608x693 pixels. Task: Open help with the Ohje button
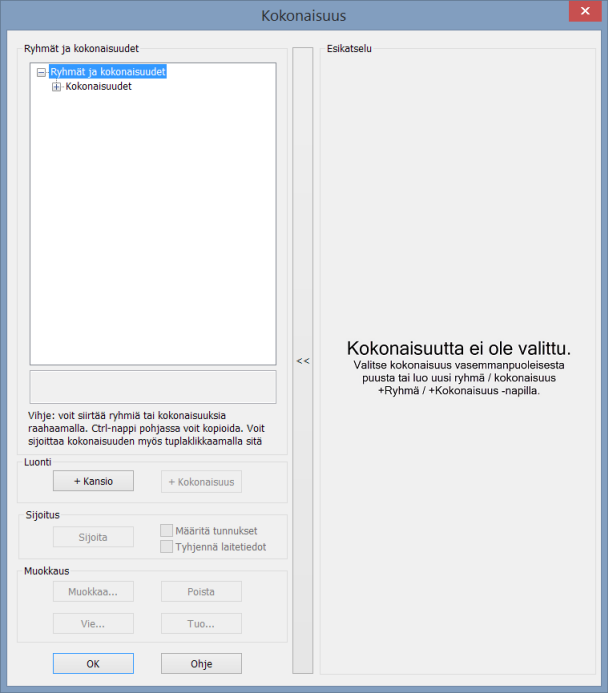[x=201, y=663]
